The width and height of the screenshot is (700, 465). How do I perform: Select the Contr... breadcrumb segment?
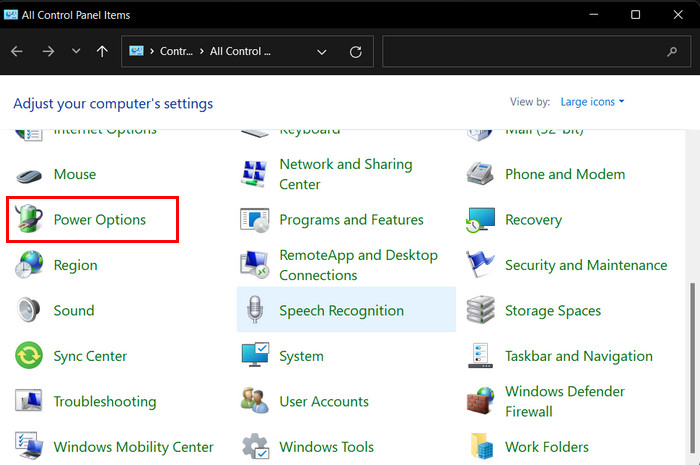coord(176,51)
